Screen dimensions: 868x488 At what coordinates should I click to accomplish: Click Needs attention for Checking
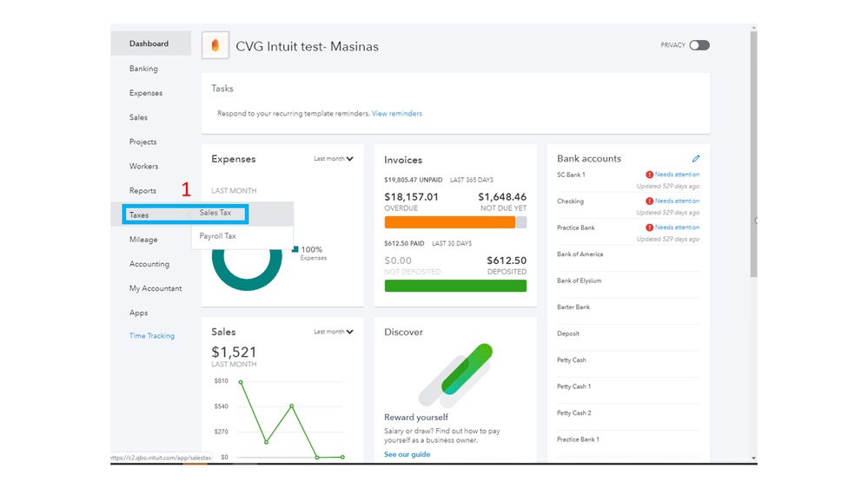point(677,201)
